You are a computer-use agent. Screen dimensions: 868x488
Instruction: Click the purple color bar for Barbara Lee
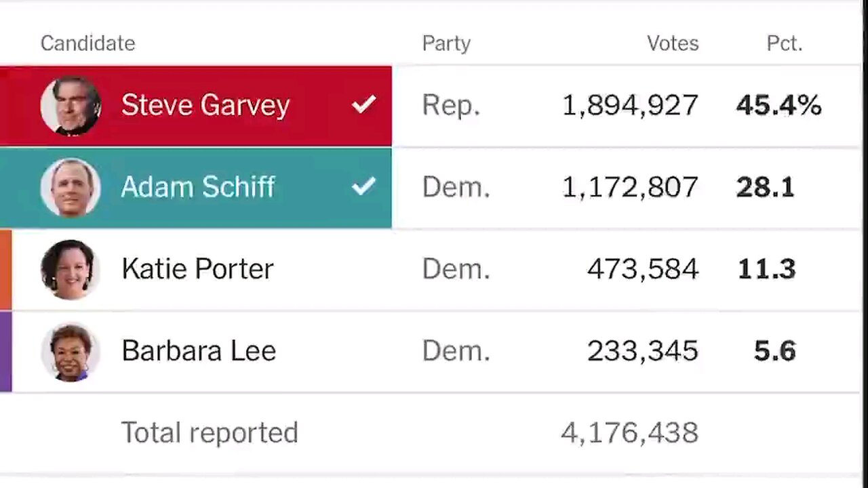tap(5, 351)
